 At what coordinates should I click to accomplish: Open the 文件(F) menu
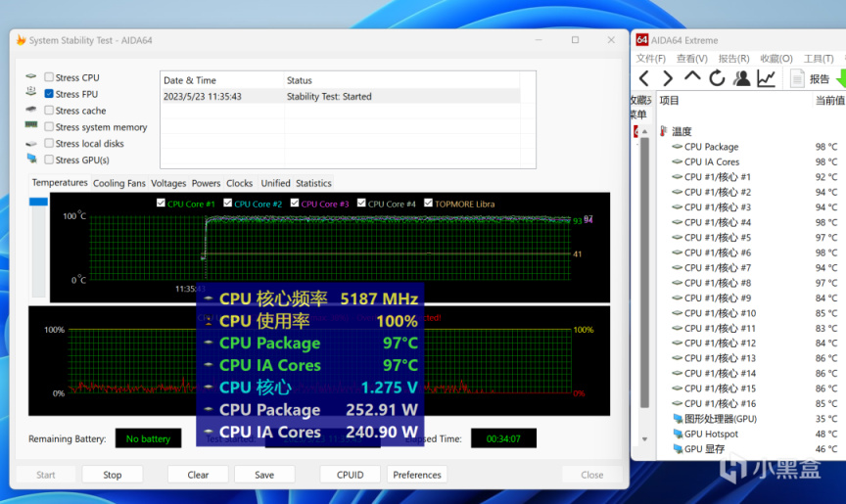pyautogui.click(x=651, y=58)
